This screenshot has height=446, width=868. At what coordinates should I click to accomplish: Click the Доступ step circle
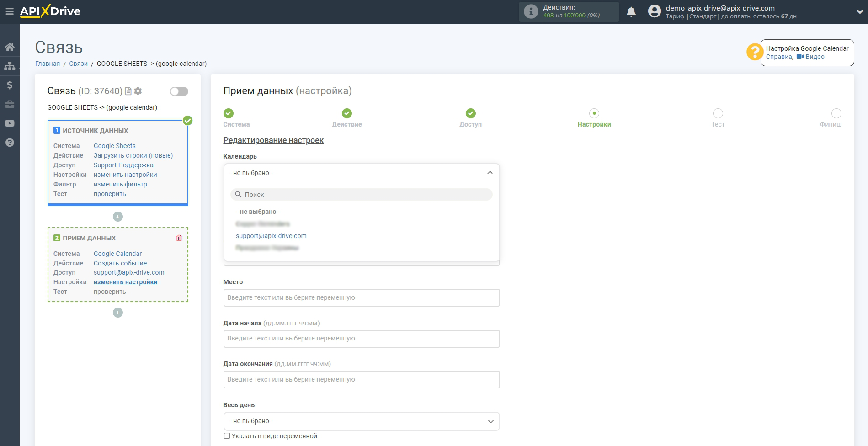tap(471, 113)
